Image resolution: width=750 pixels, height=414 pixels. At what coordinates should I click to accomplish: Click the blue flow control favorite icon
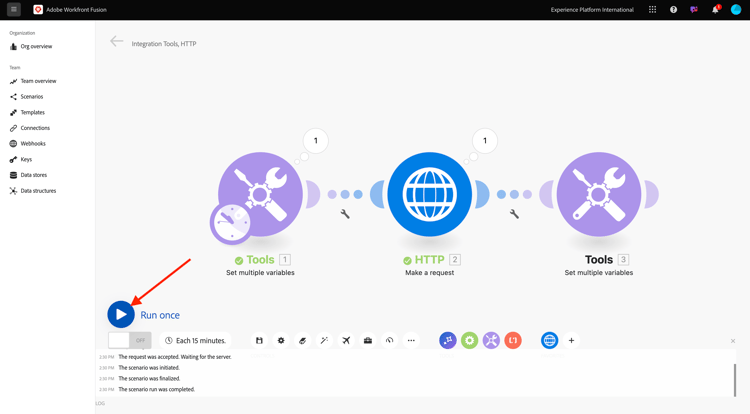[x=448, y=340]
